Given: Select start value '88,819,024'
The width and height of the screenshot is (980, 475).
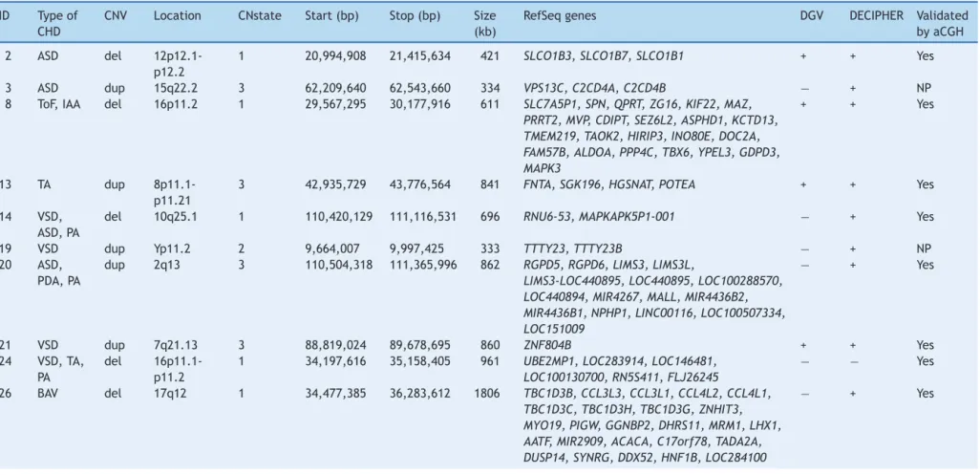Looking at the screenshot, I should tap(335, 345).
